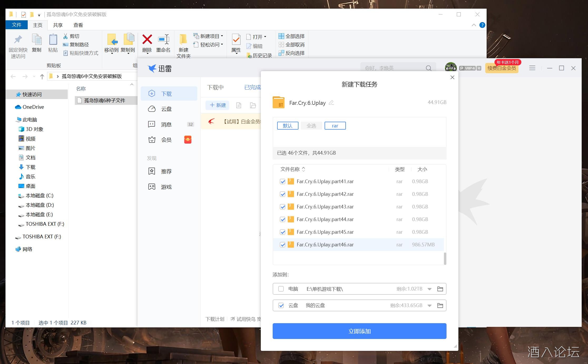Screen dimensions: 588x364
Task: Open the Cloud Disk (云盘) section
Action: tap(169, 109)
